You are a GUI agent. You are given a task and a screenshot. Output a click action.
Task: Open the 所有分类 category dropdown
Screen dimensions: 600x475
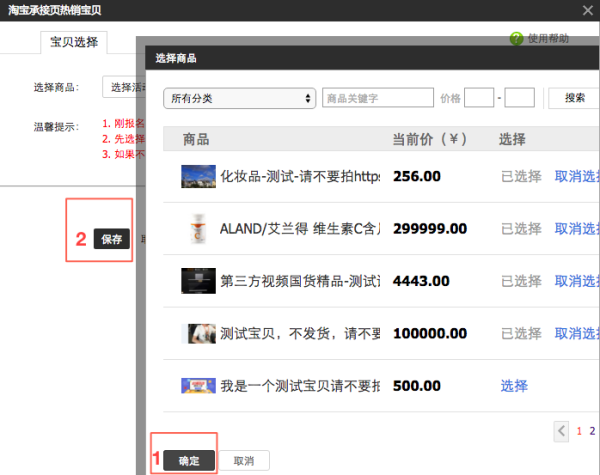pyautogui.click(x=239, y=98)
